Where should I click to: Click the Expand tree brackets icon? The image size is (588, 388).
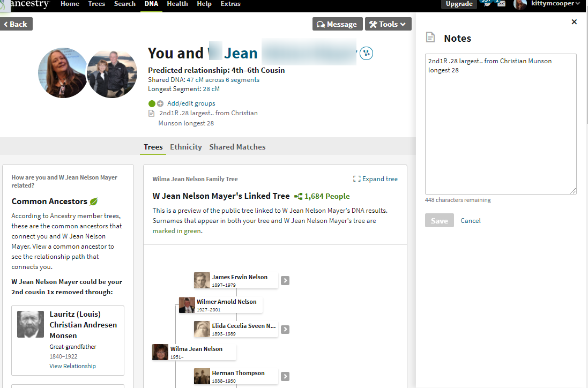point(356,179)
